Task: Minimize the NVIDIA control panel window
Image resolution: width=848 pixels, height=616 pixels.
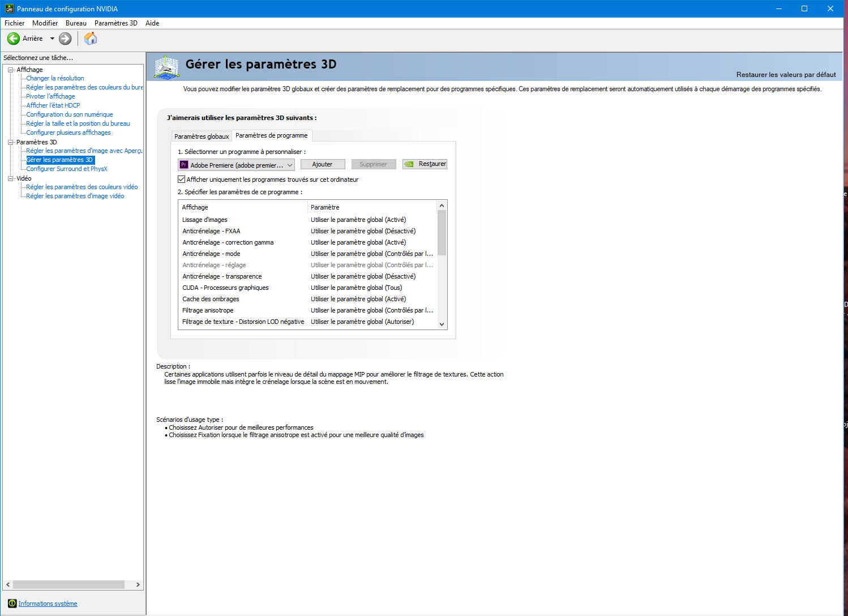Action: (779, 8)
